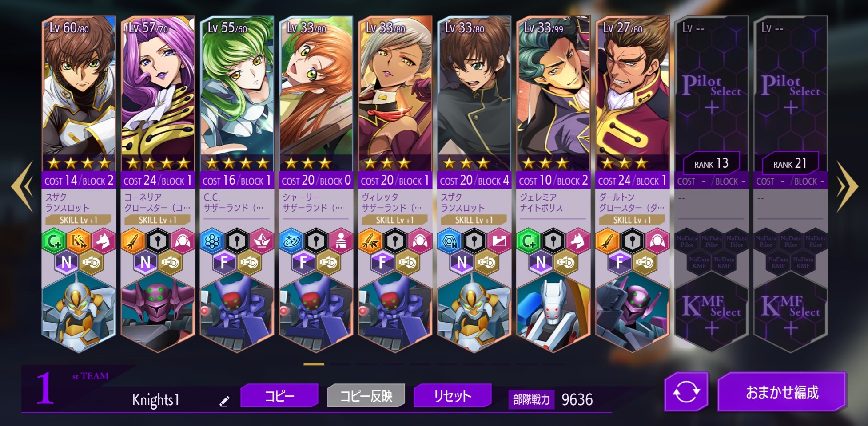This screenshot has height=426, width=868.
Task: Go to previous team with left arrow
Action: [22, 186]
